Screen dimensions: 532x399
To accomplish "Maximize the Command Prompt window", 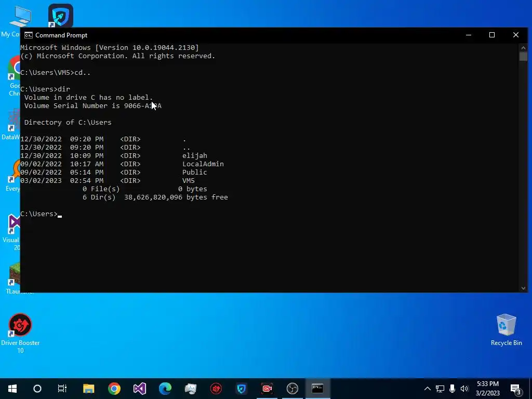I will coord(492,35).
